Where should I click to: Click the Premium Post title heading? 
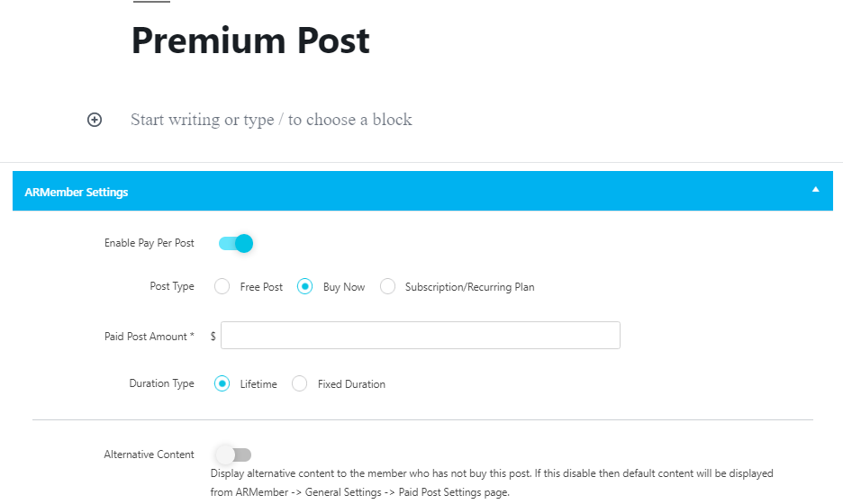(250, 40)
